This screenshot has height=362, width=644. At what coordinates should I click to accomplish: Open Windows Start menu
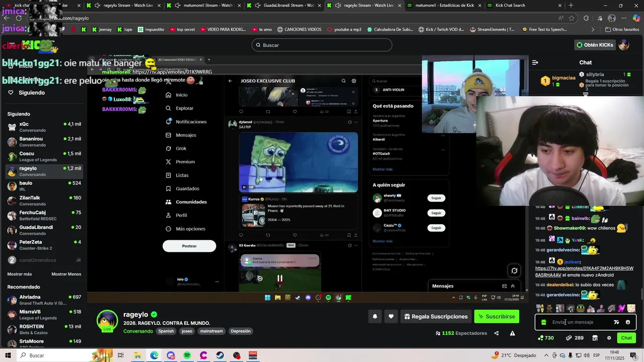pyautogui.click(x=8, y=355)
